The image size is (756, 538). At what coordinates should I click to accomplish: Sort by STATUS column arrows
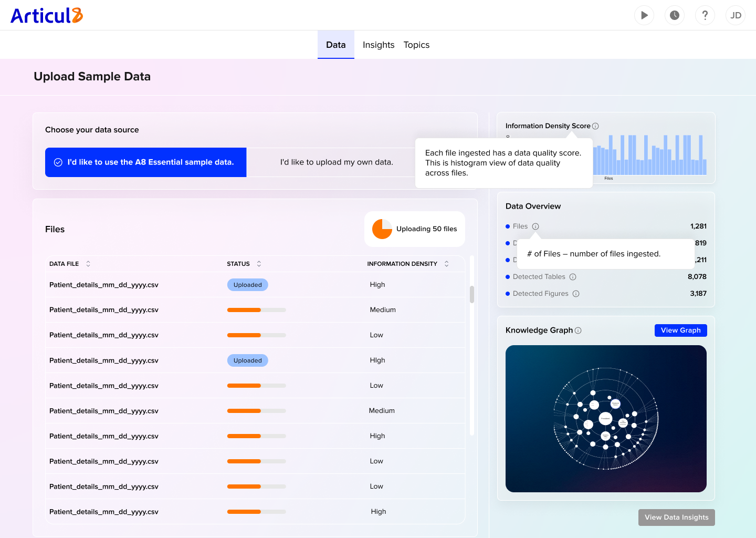pyautogui.click(x=259, y=264)
